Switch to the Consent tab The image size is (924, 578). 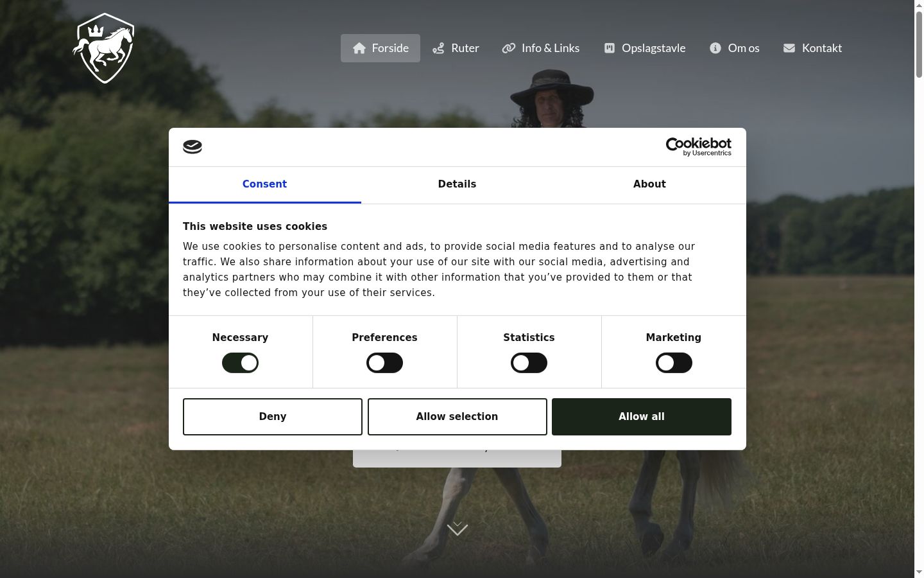coord(264,185)
